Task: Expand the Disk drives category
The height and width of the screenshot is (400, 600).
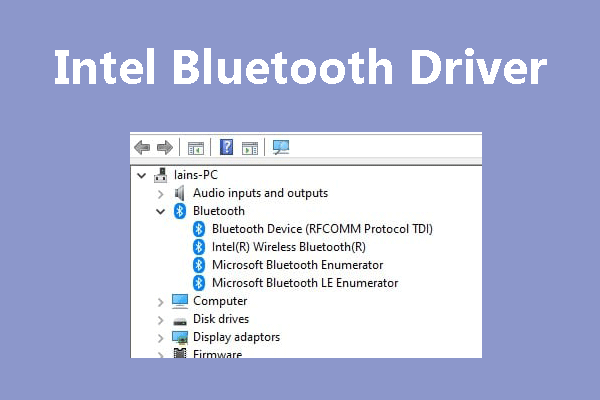Action: click(160, 319)
